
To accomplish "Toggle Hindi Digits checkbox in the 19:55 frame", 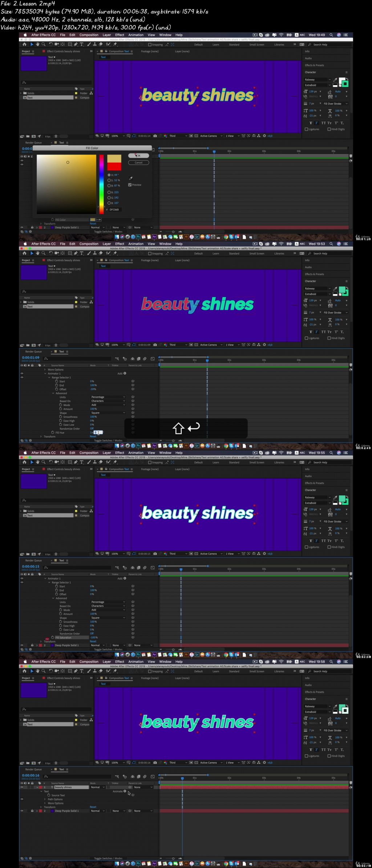I will 329,547.
